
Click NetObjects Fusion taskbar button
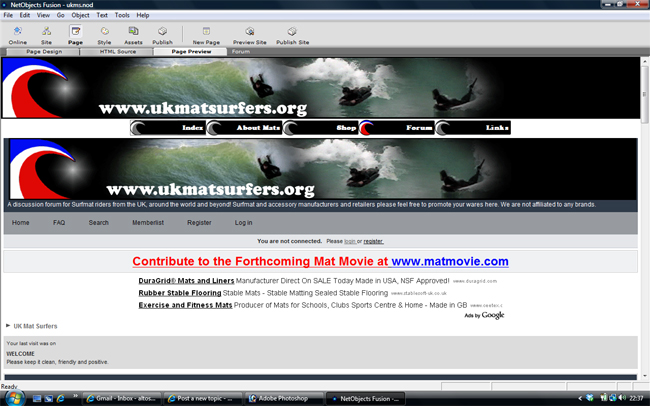click(365, 399)
